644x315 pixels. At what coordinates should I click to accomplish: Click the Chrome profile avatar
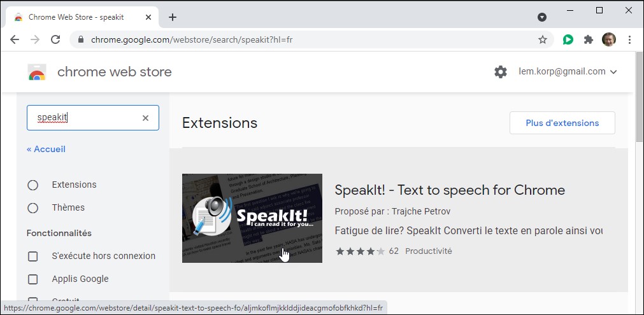609,39
